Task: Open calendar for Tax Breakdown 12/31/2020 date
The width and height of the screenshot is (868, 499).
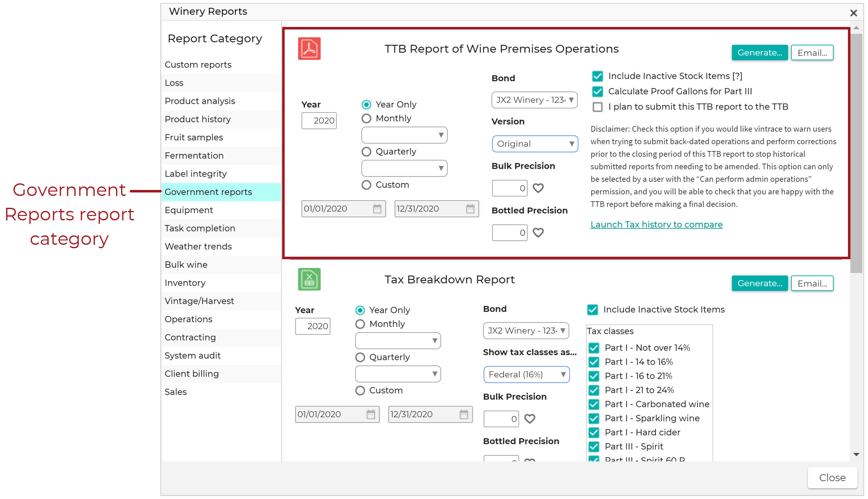Action: click(x=464, y=414)
